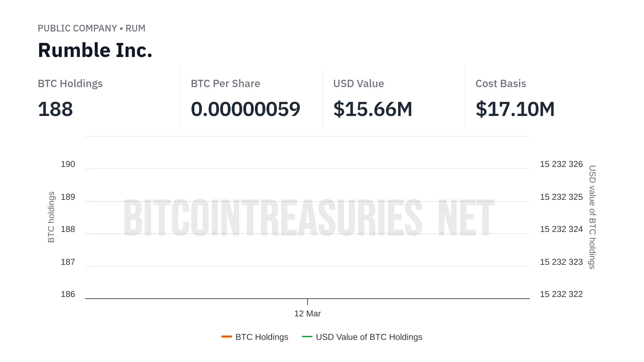Click the orange BTC Holdings legend swatch

click(x=227, y=337)
